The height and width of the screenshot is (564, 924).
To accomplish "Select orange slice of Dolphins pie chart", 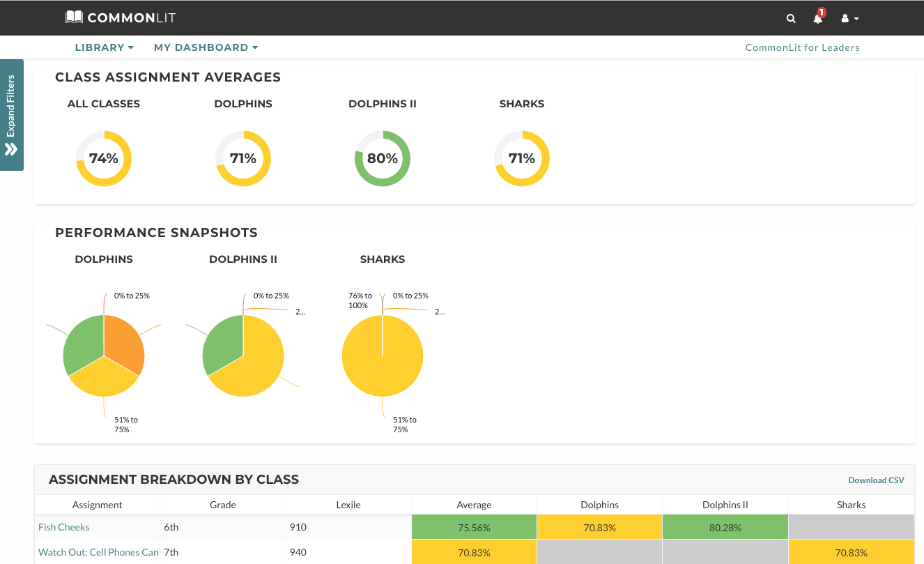I will (x=124, y=342).
